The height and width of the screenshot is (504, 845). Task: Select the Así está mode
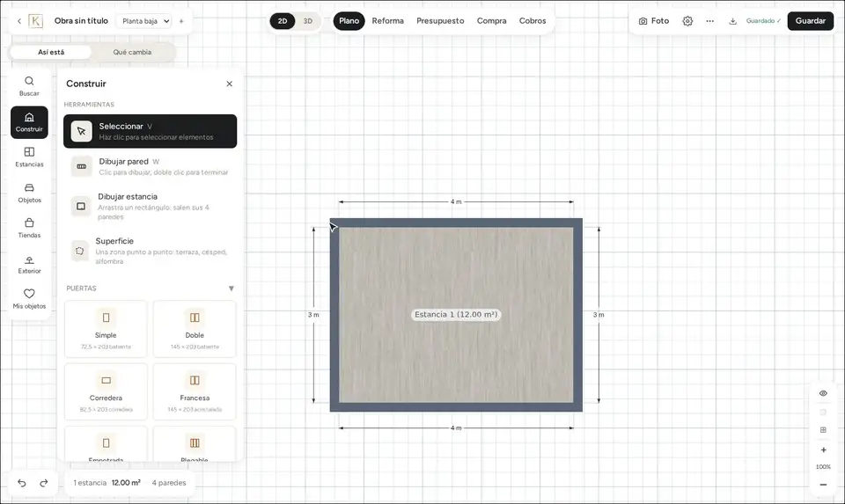click(x=51, y=52)
